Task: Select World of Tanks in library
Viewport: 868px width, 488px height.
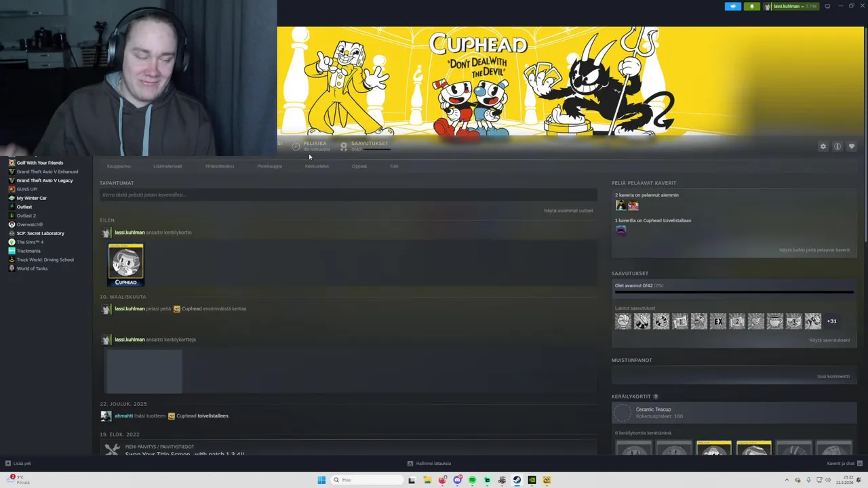Action: (x=32, y=268)
